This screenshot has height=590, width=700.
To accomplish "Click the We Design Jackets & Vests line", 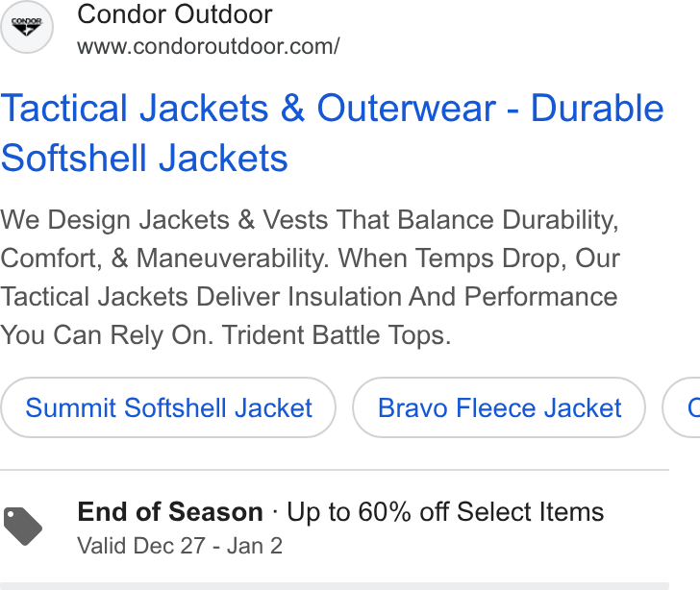I will pyautogui.click(x=310, y=220).
